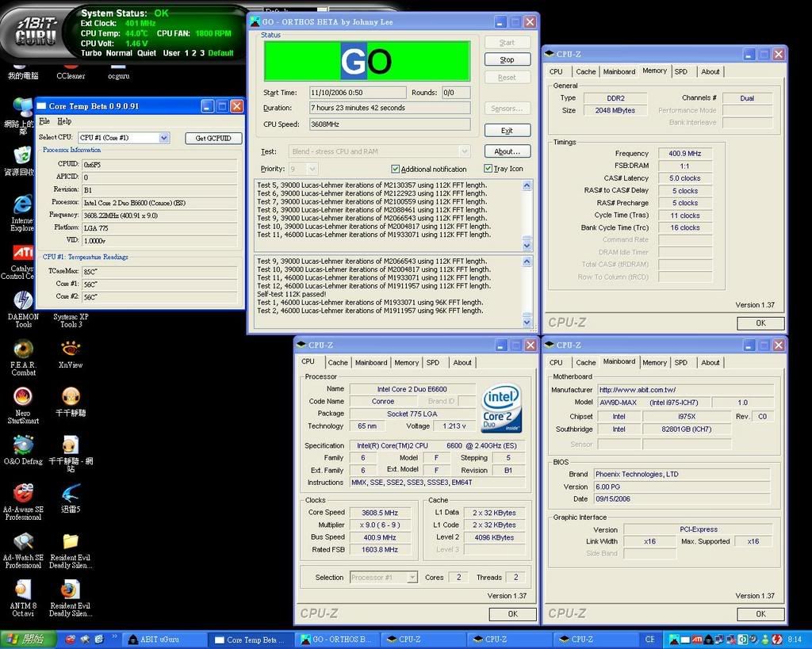Open the CCleaner desktop shortcut

click(x=71, y=71)
